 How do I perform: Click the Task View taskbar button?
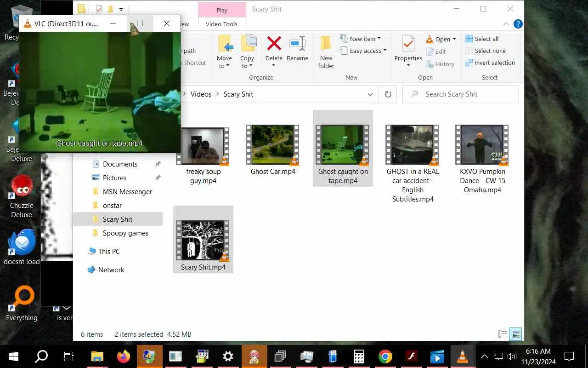[x=69, y=356]
